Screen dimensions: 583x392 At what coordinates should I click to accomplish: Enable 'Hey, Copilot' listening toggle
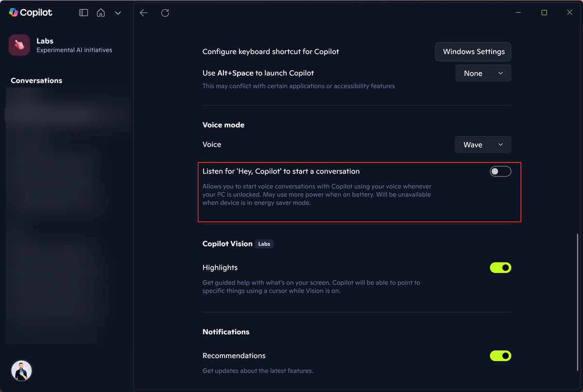point(500,171)
